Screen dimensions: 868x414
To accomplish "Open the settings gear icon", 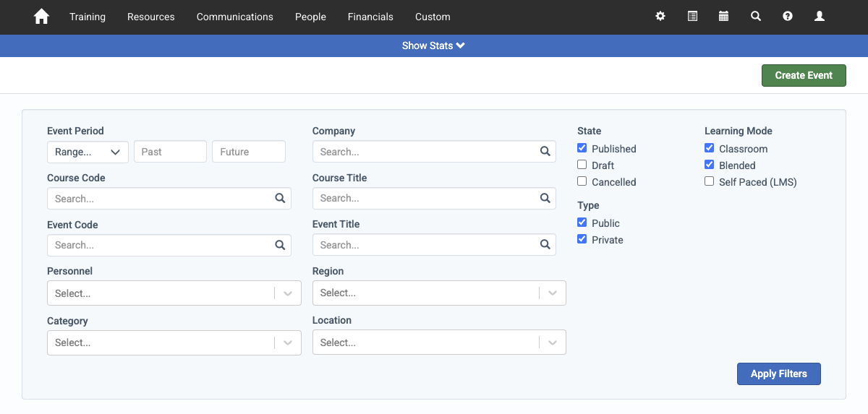I will (x=660, y=16).
